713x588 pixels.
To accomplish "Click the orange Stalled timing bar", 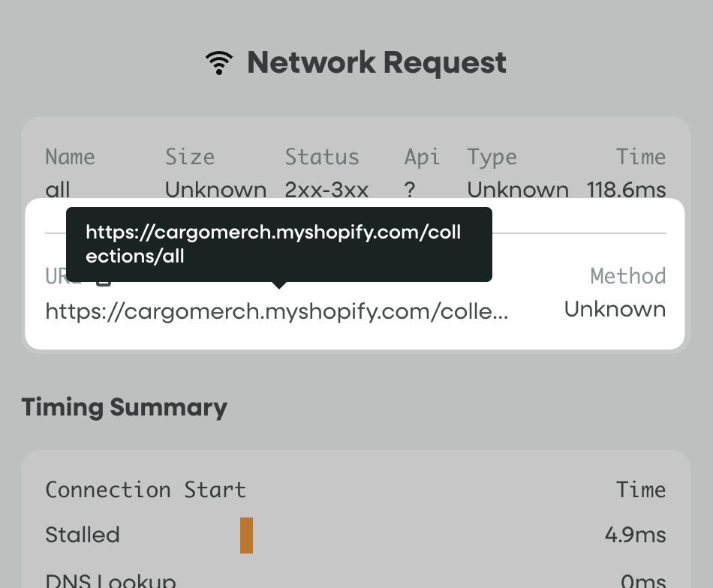I will pyautogui.click(x=246, y=535).
